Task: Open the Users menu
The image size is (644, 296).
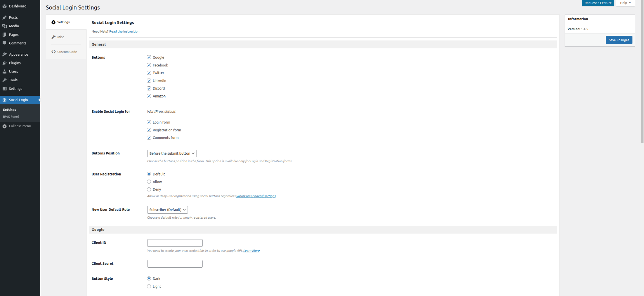Action: coord(20,71)
